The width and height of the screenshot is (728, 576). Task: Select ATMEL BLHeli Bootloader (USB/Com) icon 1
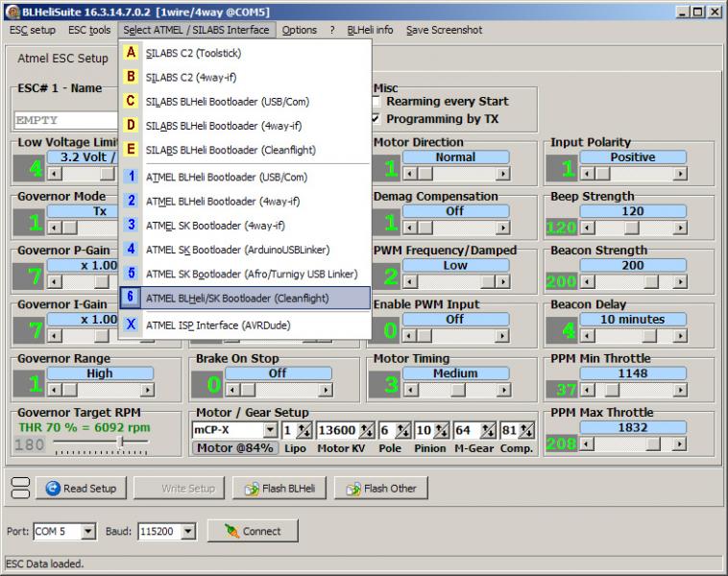coord(132,177)
